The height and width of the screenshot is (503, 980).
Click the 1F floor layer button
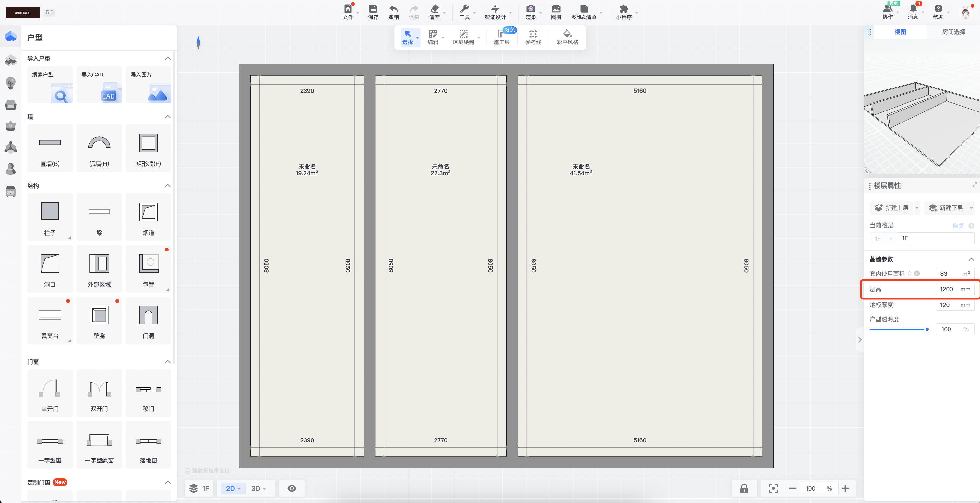[x=199, y=488]
